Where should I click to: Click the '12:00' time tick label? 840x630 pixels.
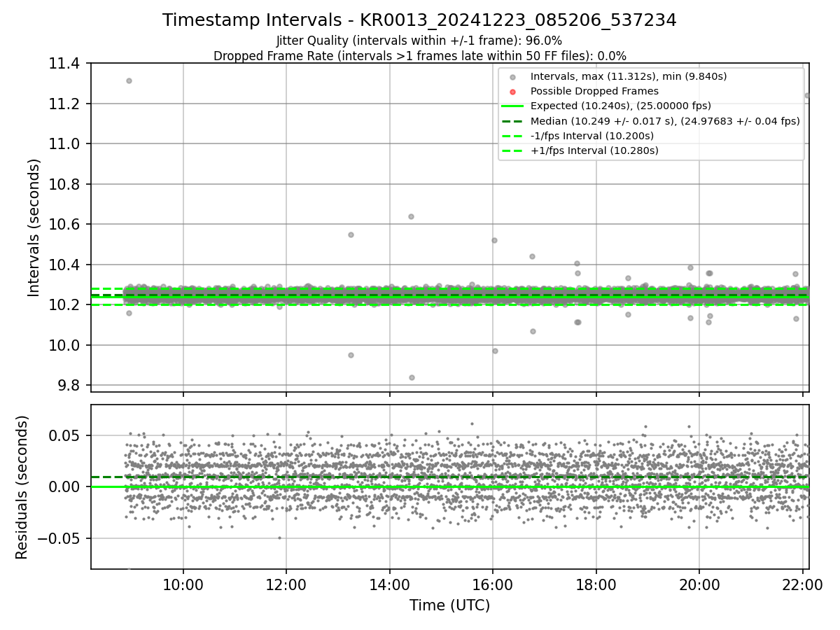tap(286, 586)
